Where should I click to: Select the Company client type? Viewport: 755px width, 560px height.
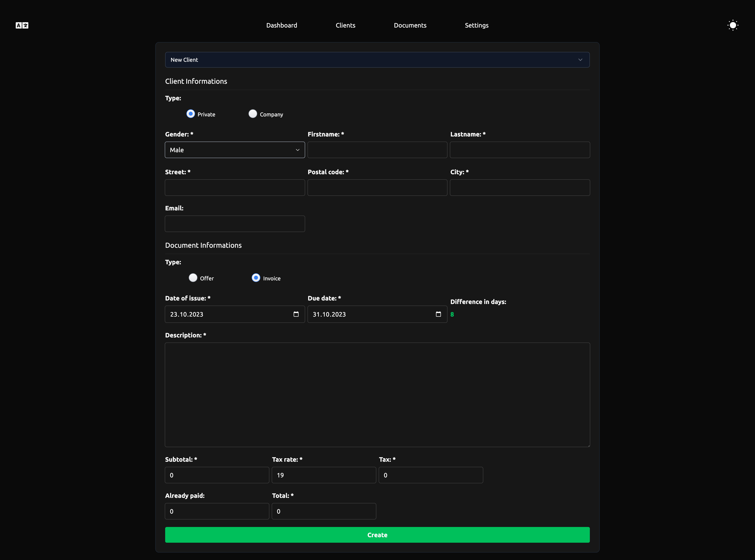(x=253, y=114)
